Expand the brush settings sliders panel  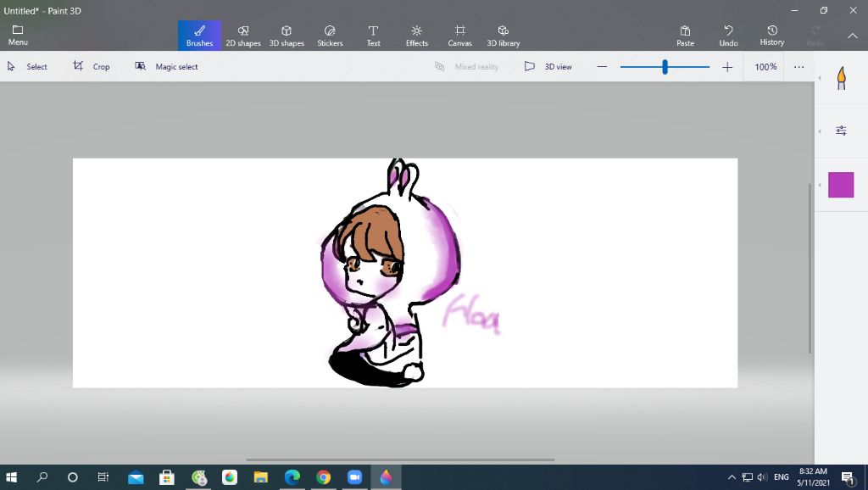tap(841, 131)
